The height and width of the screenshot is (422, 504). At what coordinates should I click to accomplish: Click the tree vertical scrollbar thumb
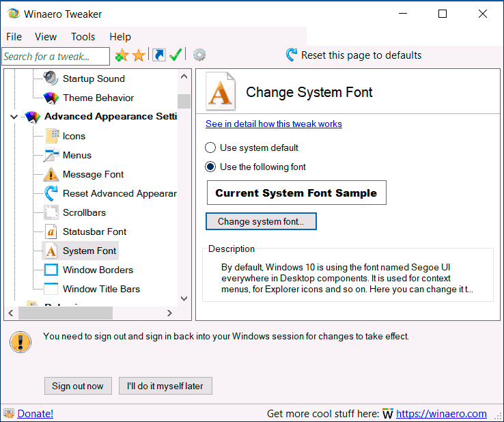[x=184, y=101]
